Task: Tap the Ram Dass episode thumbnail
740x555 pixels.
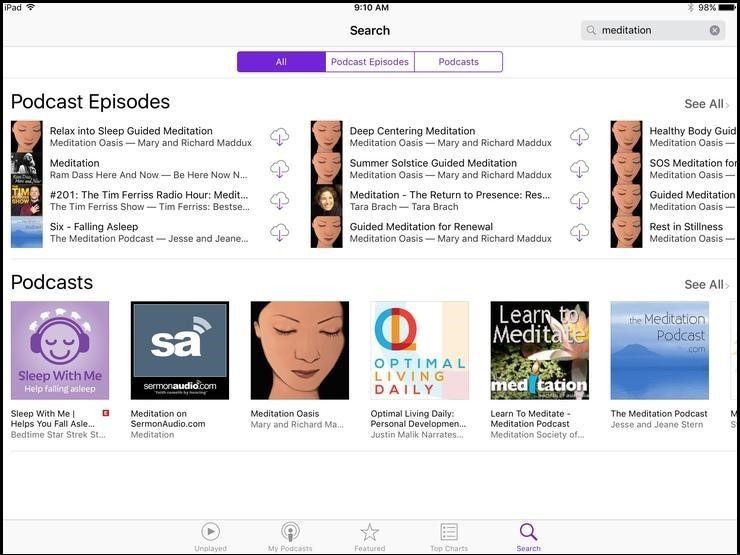Action: pyautogui.click(x=26, y=168)
